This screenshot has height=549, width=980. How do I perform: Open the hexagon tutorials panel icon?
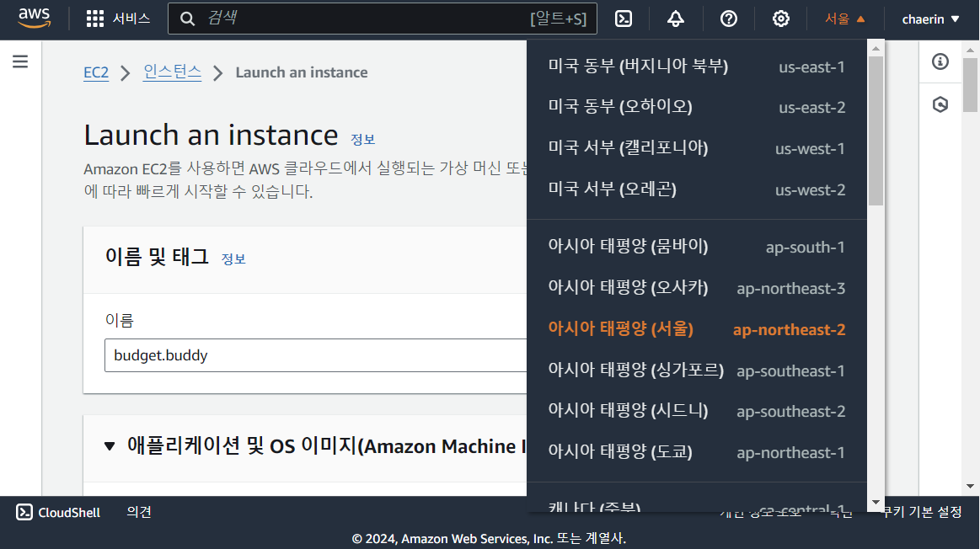940,104
